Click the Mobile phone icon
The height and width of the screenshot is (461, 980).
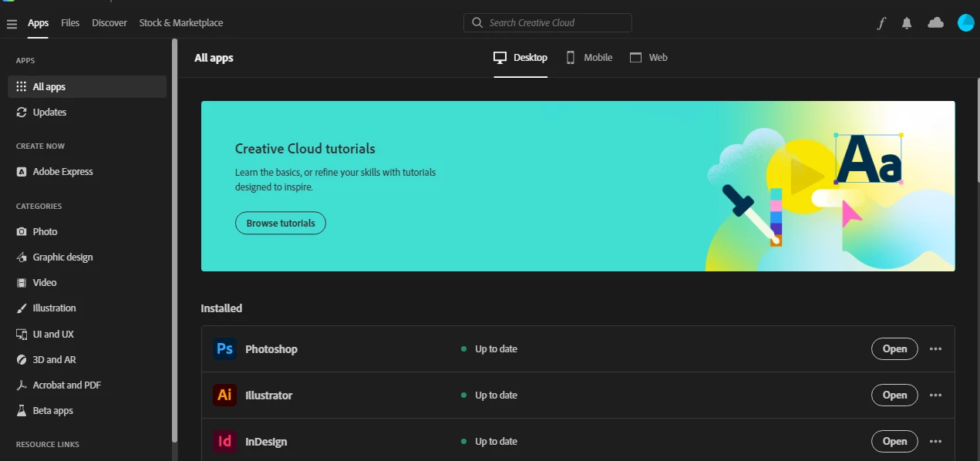[x=571, y=58]
